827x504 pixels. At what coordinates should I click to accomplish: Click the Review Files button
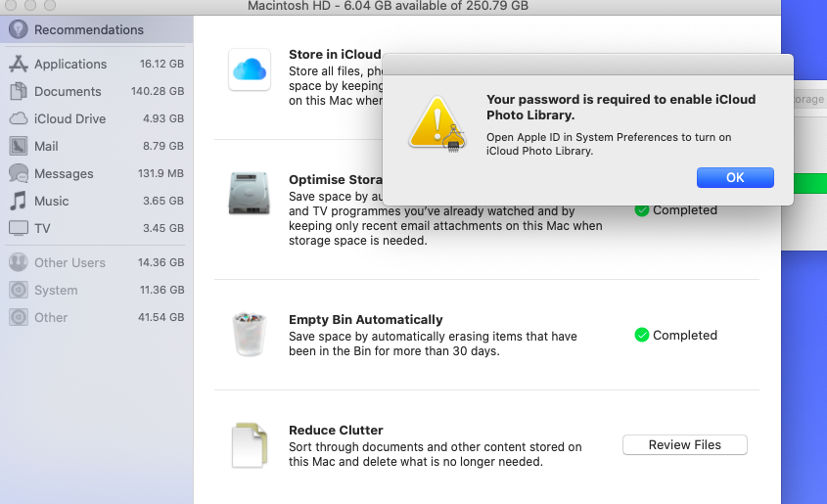684,445
